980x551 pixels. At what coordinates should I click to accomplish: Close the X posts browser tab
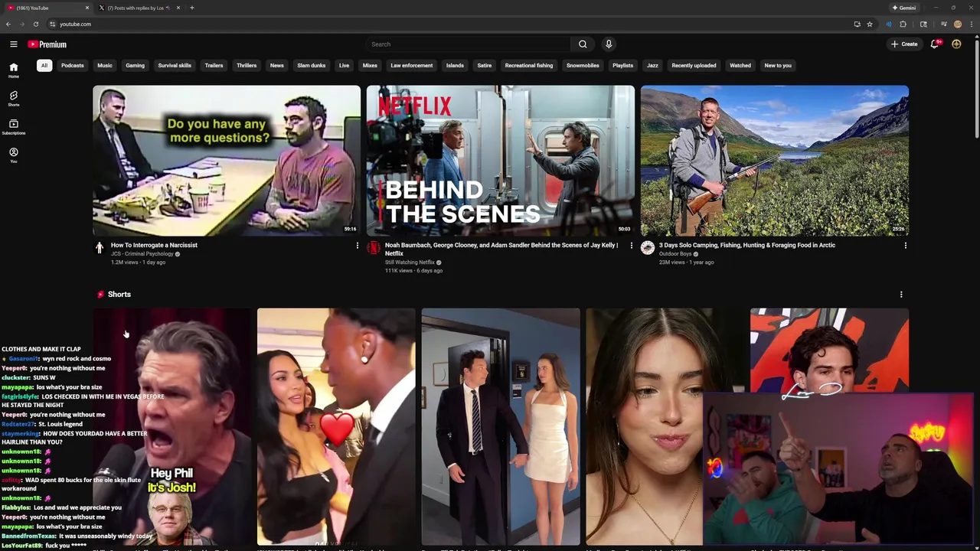point(178,8)
